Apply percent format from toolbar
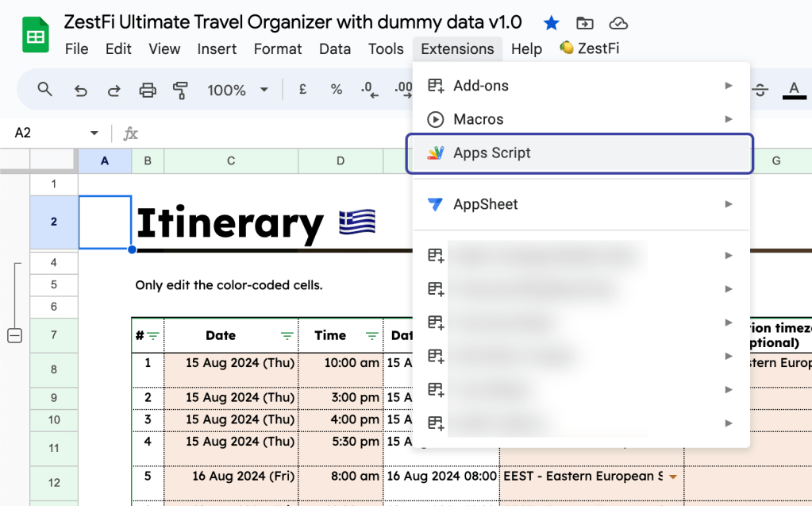Screen dimensions: 812x506 point(337,90)
